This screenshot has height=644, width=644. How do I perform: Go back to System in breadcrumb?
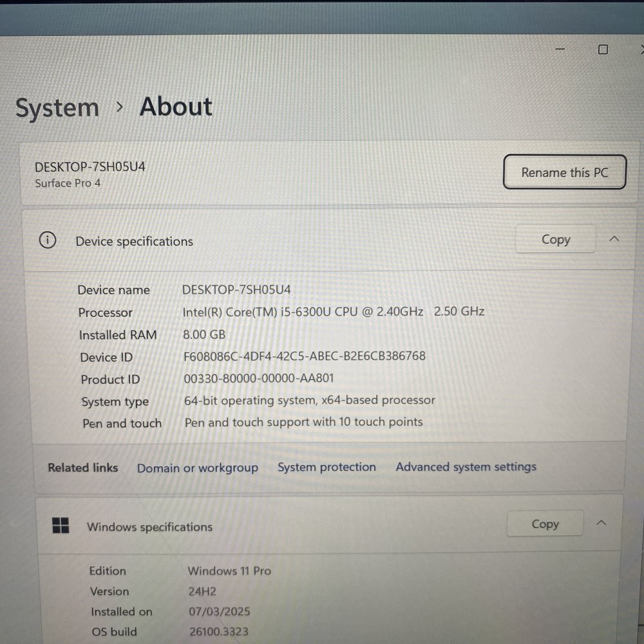click(x=57, y=109)
